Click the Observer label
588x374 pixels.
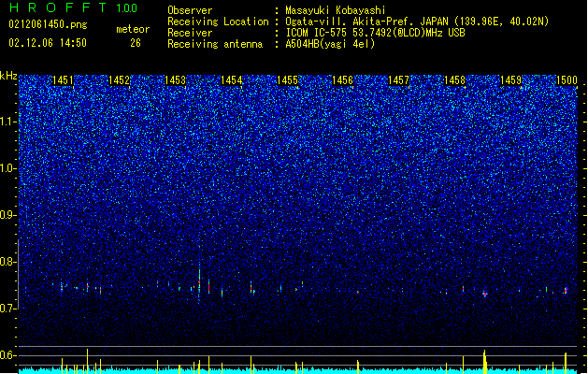[x=190, y=10]
